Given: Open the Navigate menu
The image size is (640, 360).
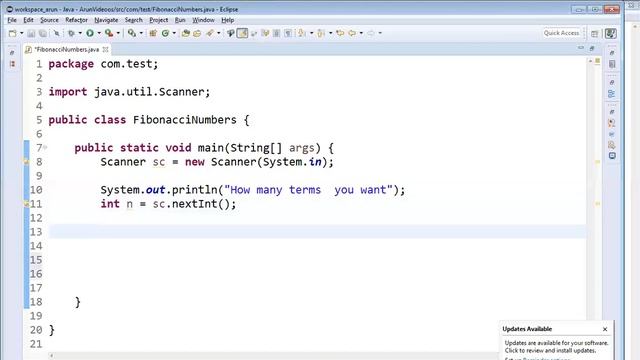Looking at the screenshot, I should pyautogui.click(x=106, y=20).
